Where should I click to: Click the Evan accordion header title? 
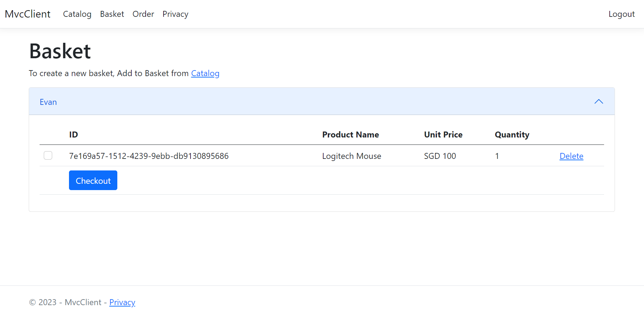(x=48, y=102)
